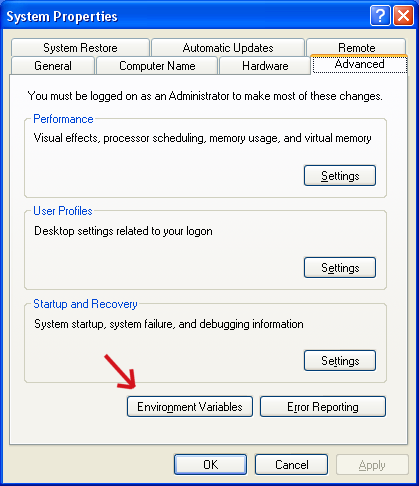
Task: Click the Error Reporting button
Action: 323,406
